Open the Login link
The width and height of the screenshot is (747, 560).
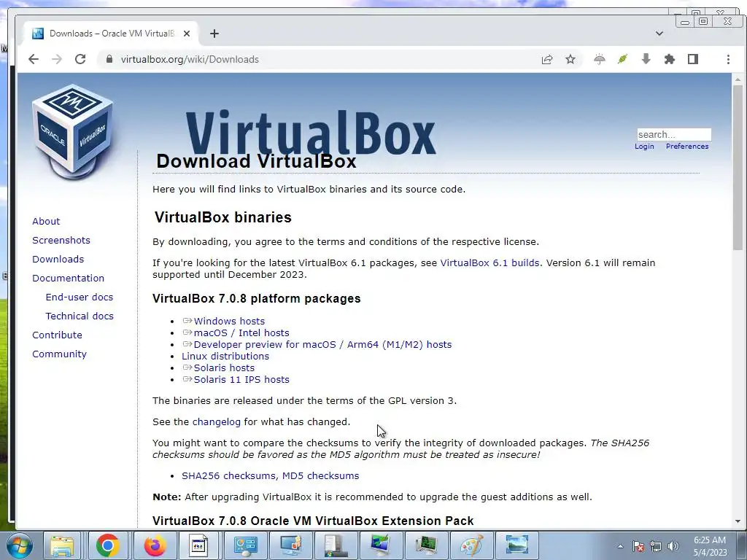pyautogui.click(x=644, y=146)
